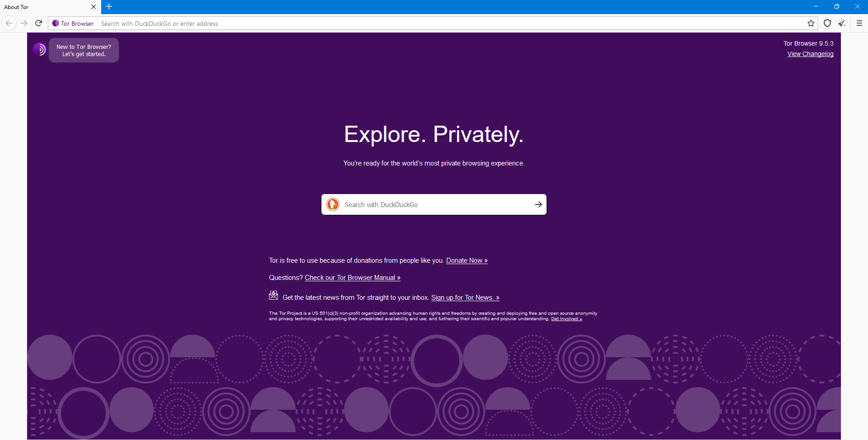Click inside the DuckDuckGo search field
Viewport: 868px width, 440px height.
click(429, 204)
